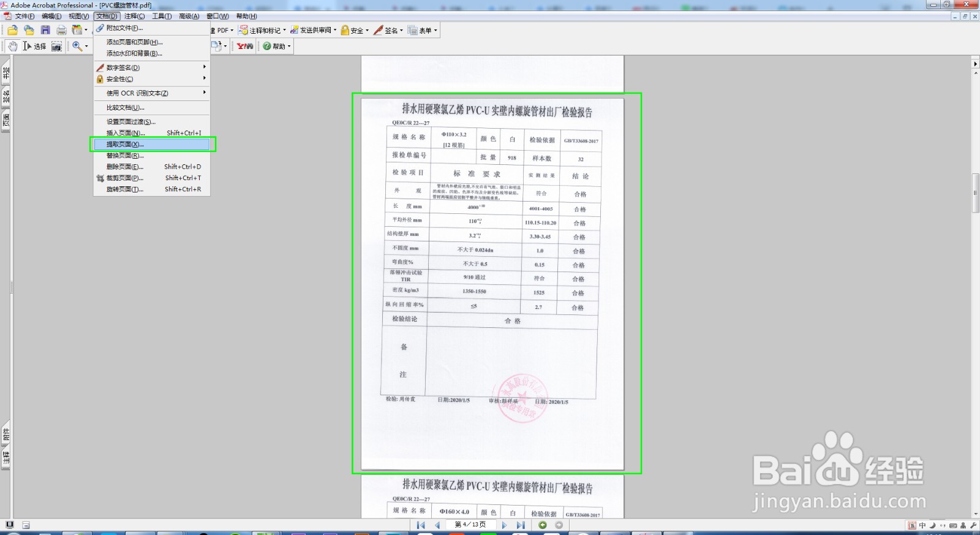The height and width of the screenshot is (535, 980).
Task: Choose 旋转页面(T)... entry
Action: (x=151, y=189)
